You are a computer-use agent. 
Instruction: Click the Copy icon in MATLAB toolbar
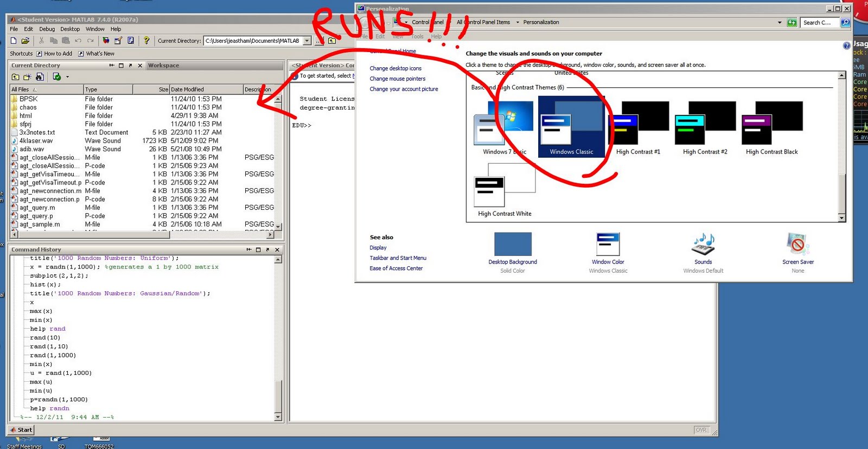[x=53, y=41]
